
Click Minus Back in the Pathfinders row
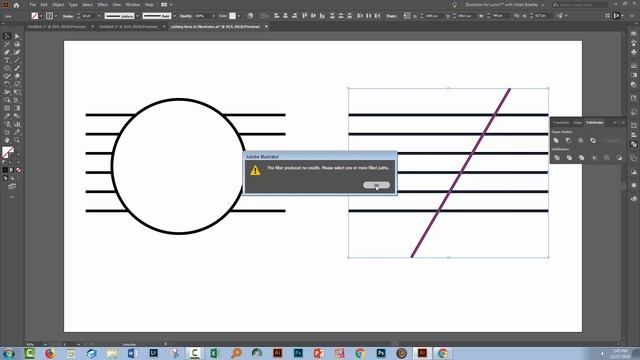coord(619,158)
